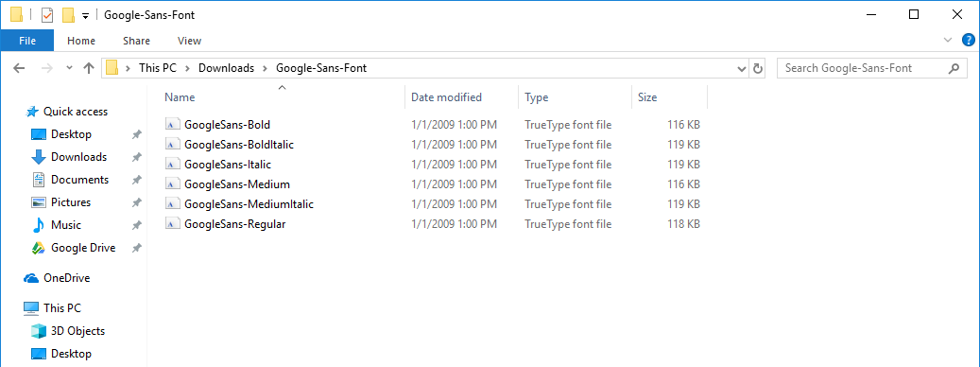Switch to the Home ribbon tab

(x=81, y=41)
